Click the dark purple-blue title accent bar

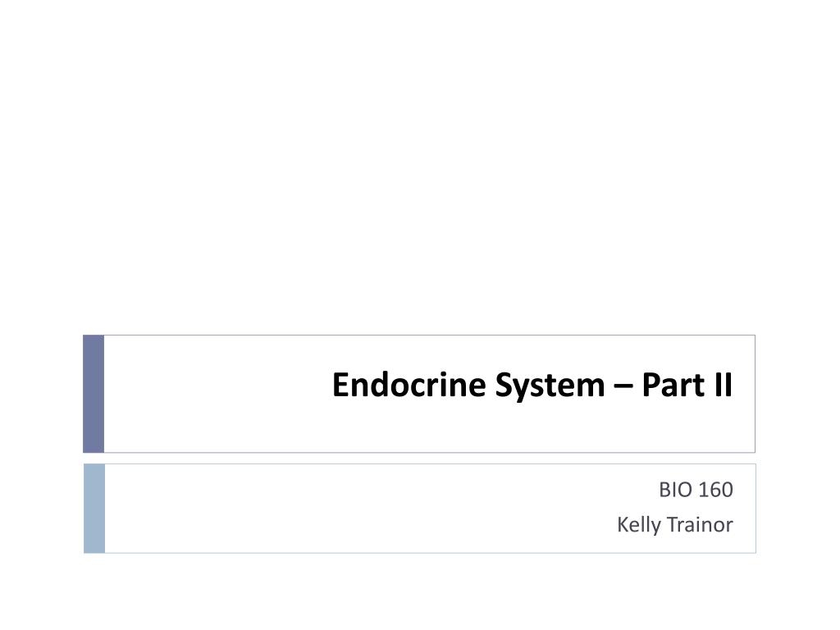click(94, 394)
